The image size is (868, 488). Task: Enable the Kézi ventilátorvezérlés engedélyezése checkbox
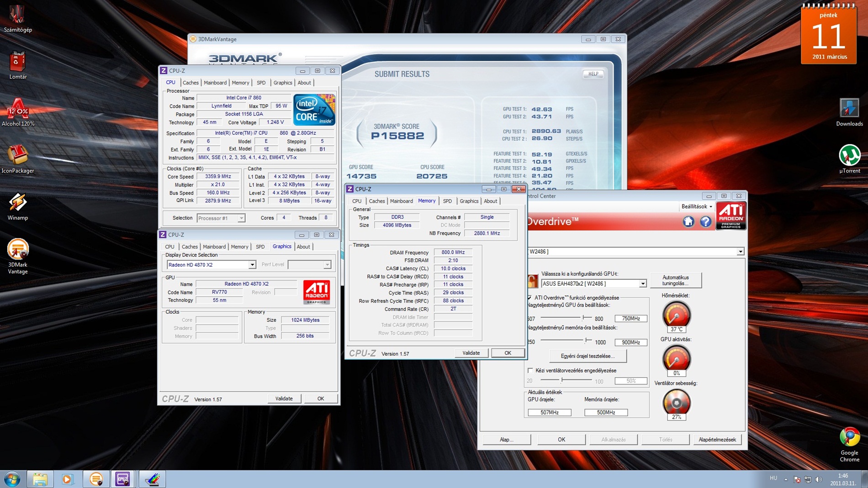click(530, 371)
